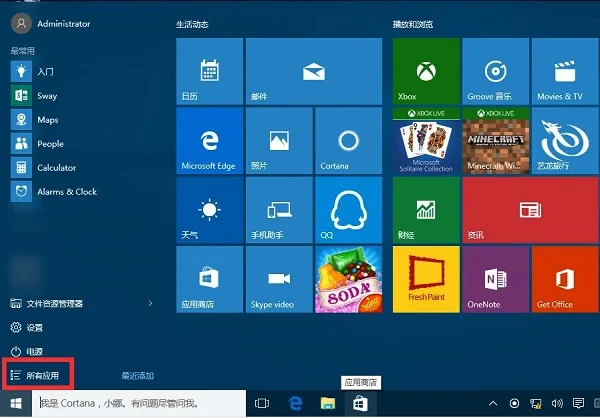Viewport: 600px width, 418px height.
Task: Open the Store from the taskbar
Action: (x=360, y=403)
